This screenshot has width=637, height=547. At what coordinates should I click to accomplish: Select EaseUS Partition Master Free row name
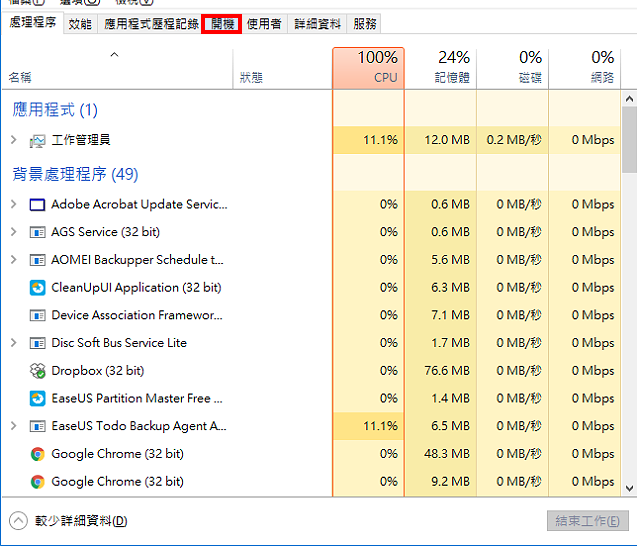point(137,398)
